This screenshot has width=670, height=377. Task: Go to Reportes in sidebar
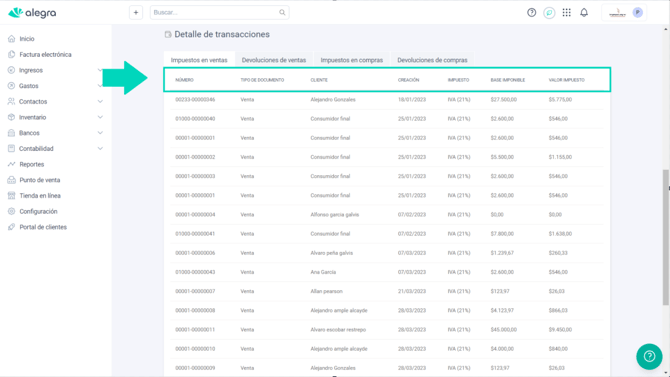pyautogui.click(x=32, y=164)
